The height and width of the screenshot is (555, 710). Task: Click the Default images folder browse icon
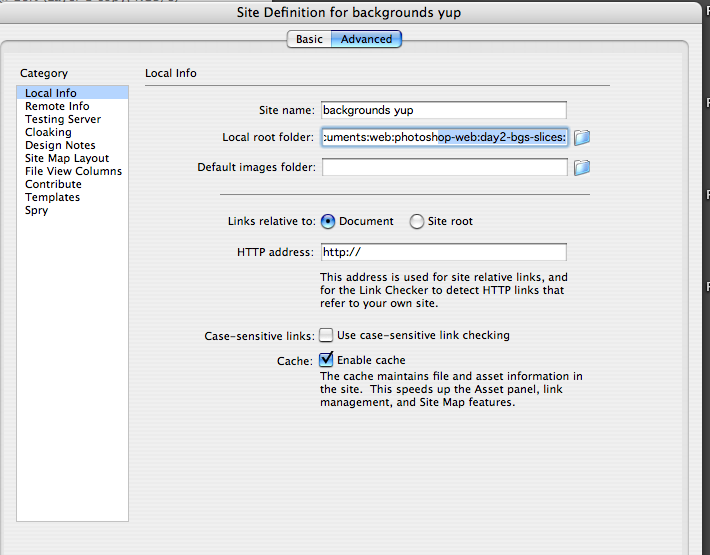point(582,167)
